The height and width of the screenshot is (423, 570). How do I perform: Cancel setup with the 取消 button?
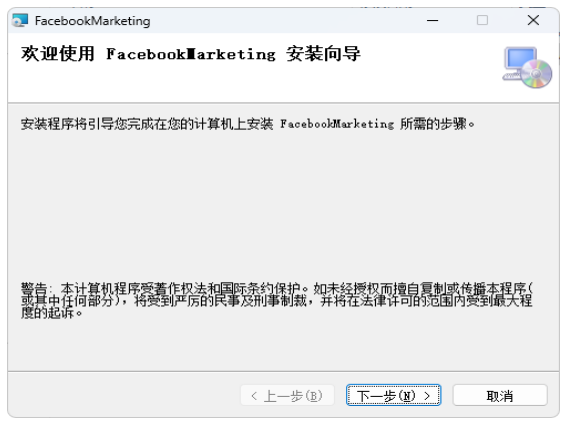click(x=500, y=395)
